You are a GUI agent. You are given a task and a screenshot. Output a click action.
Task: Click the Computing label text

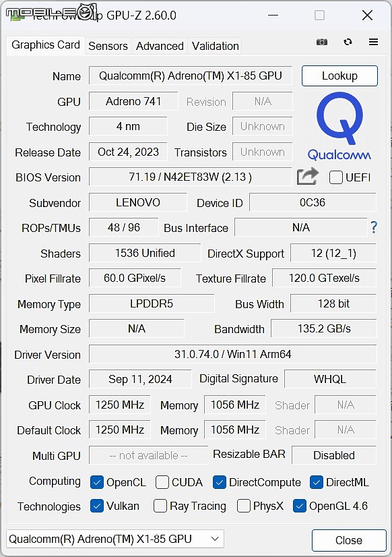(x=55, y=481)
